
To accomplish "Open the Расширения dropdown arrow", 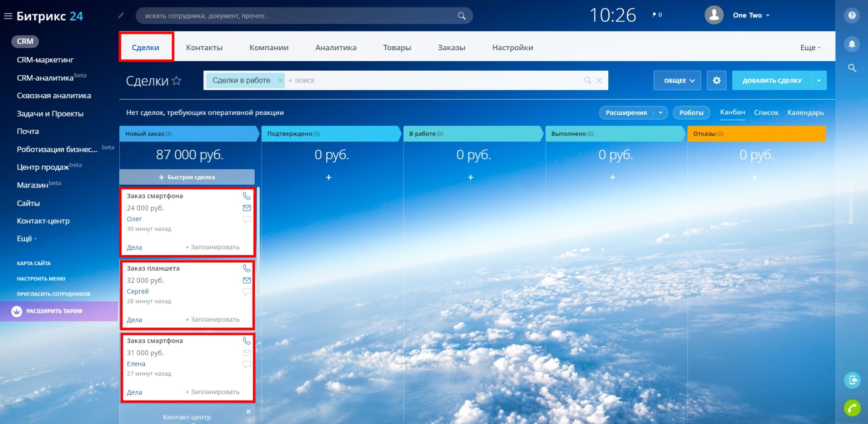I will tap(661, 112).
